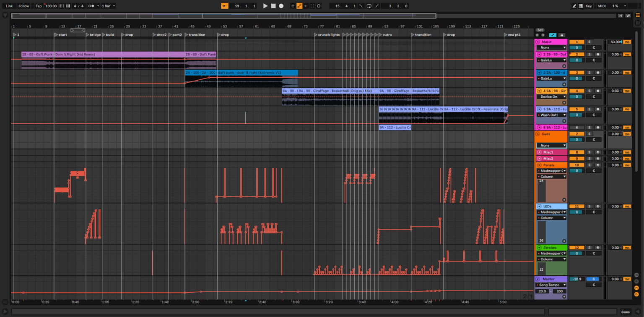Add automation lane on GainLo track 2
Screen dimensions: 644x317
(564, 66)
